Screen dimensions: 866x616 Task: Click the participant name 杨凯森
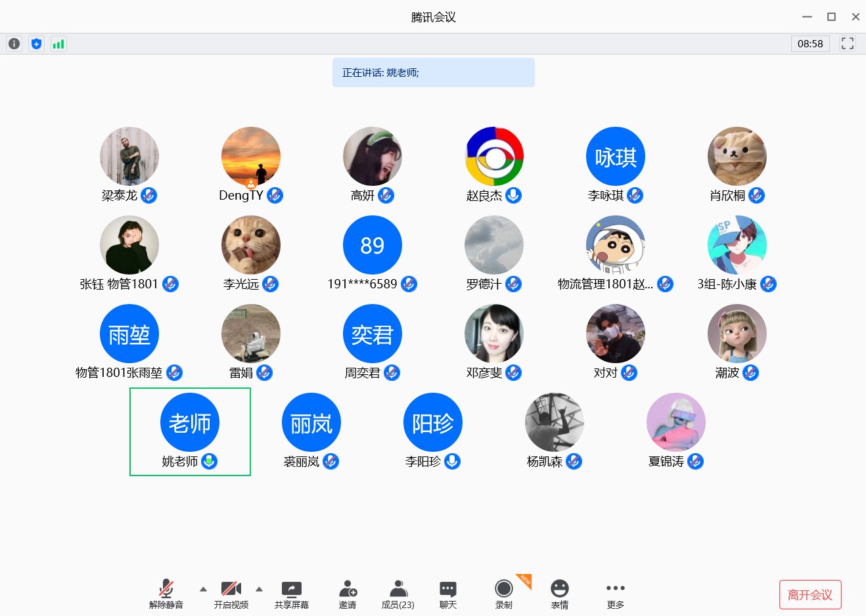(545, 462)
